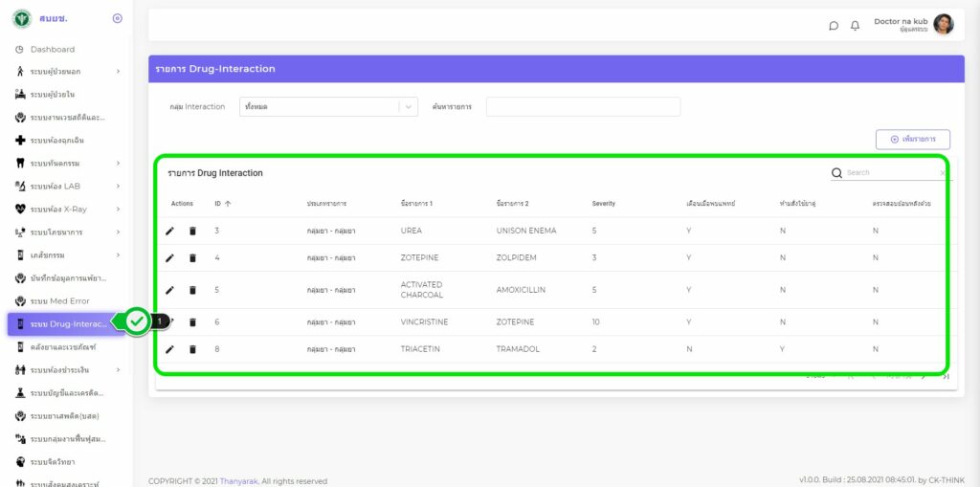This screenshot has height=487, width=980.
Task: Go to Dashboard in the sidebar
Action: pyautogui.click(x=53, y=49)
